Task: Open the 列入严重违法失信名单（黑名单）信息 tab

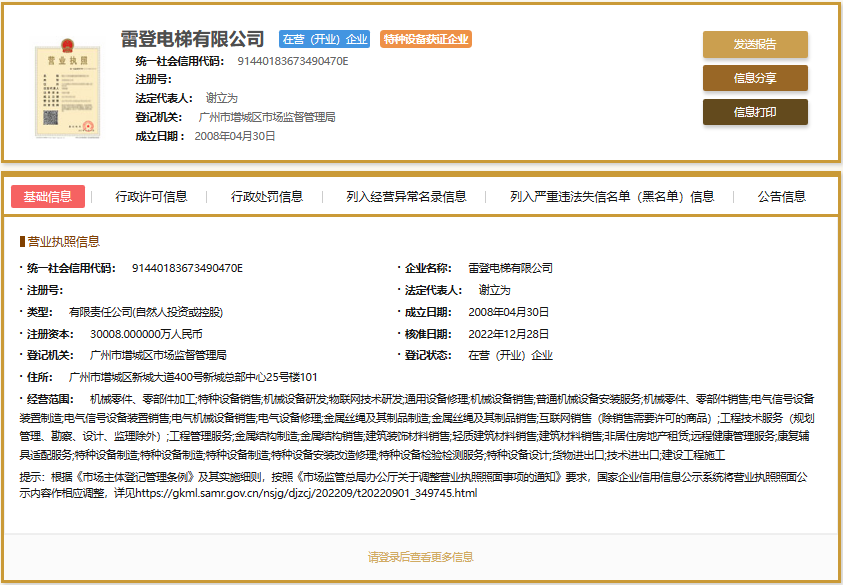Action: [x=612, y=196]
